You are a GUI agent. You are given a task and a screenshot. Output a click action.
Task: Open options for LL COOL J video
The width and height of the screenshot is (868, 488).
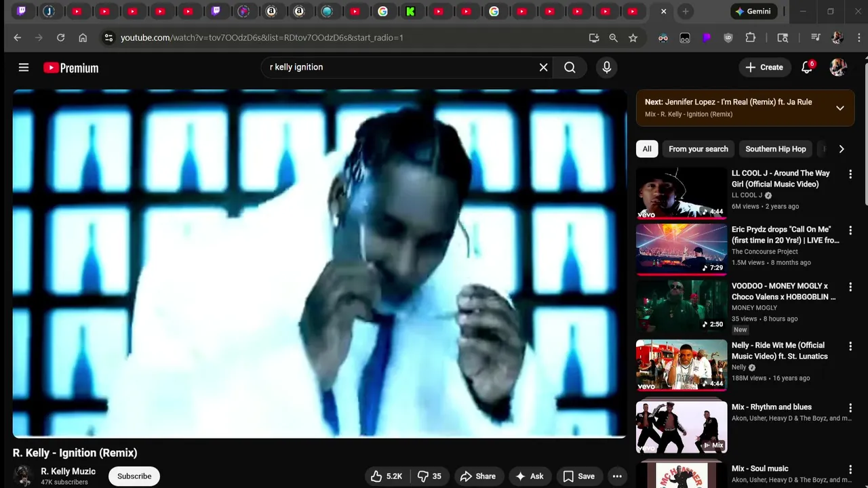[850, 174]
